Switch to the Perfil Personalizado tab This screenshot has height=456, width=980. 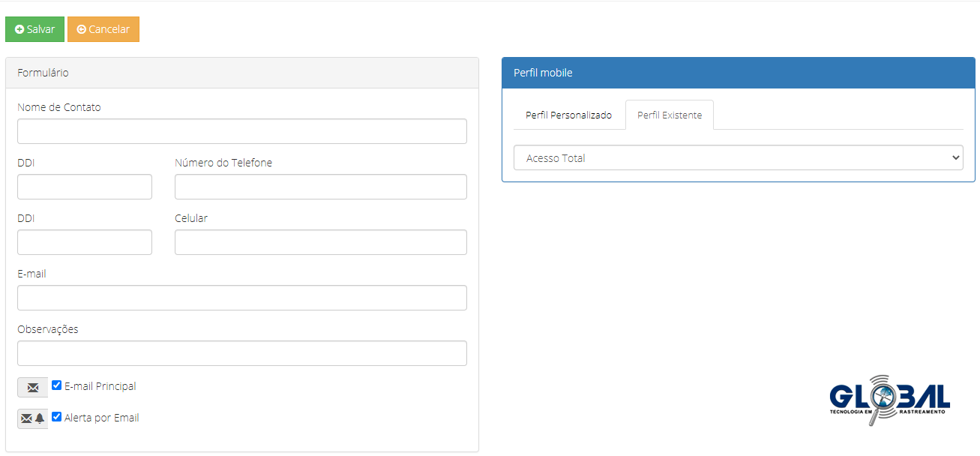point(568,115)
